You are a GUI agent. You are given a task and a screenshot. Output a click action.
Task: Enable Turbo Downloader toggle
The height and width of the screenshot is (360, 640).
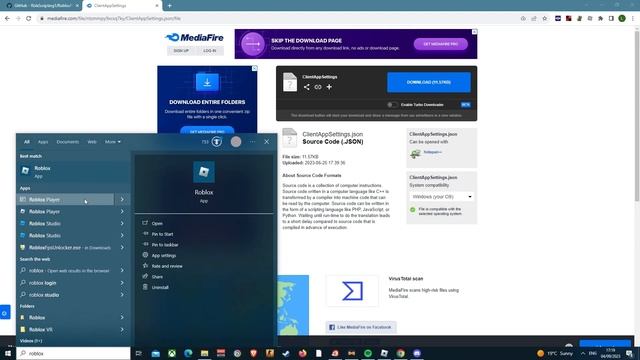392,104
